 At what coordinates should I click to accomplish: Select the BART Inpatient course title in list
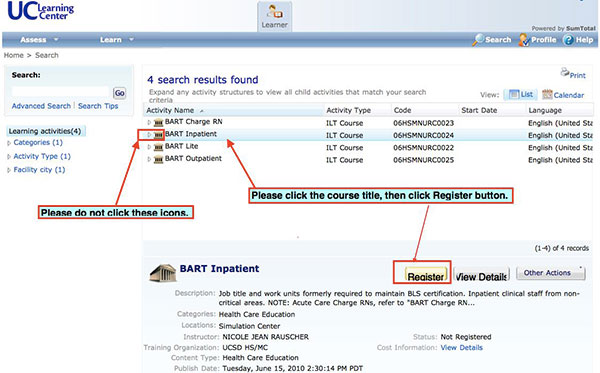coord(191,134)
